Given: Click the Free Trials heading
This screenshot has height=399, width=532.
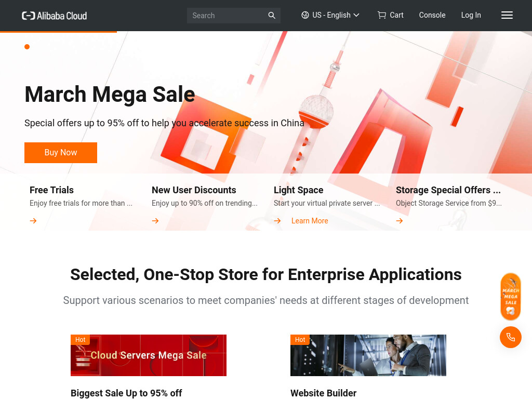Looking at the screenshot, I should (51, 190).
